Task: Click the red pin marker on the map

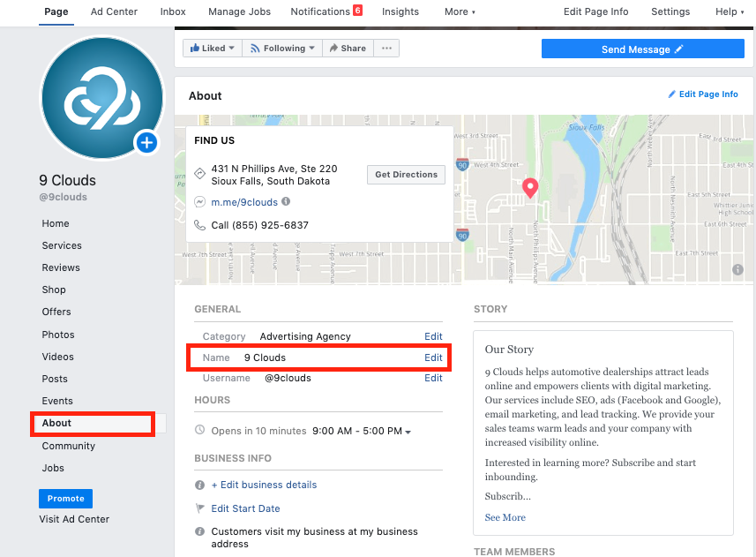Action: point(530,187)
